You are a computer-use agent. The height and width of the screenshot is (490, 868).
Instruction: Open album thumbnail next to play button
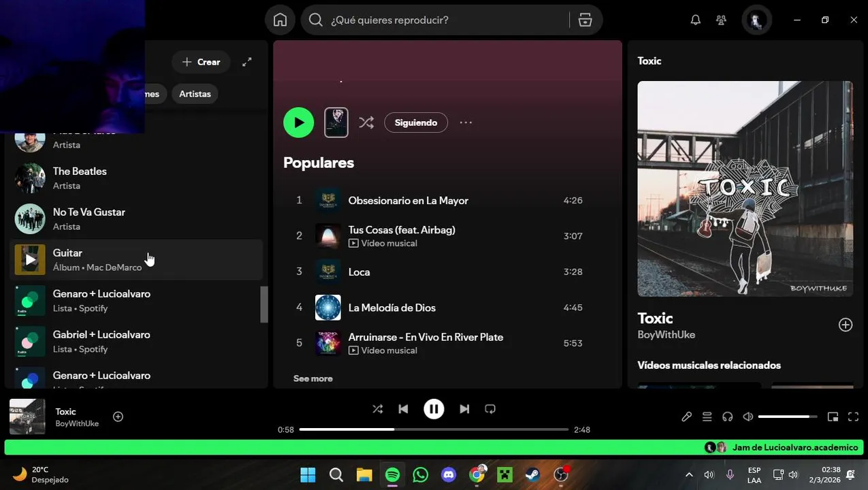(336, 122)
